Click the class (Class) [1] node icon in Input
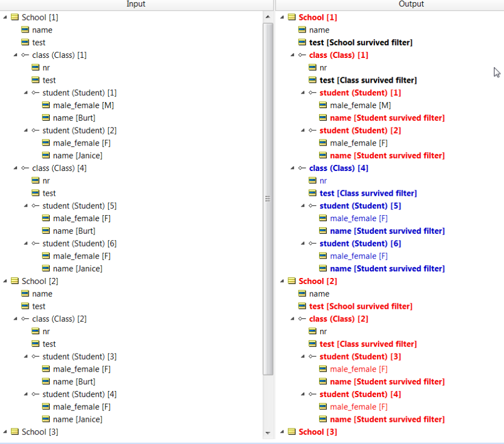This screenshot has width=504, height=444. pos(25,55)
